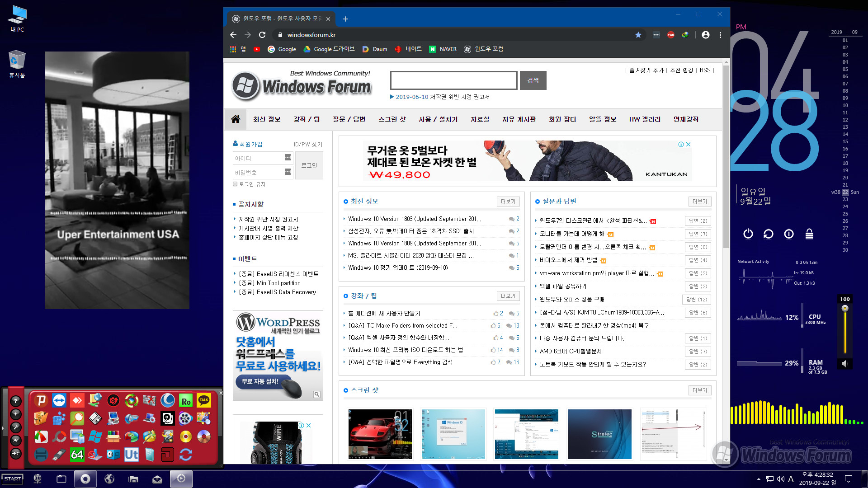The width and height of the screenshot is (868, 488).
Task: Open the blue crescent Glary icon in dock
Action: coord(168,400)
